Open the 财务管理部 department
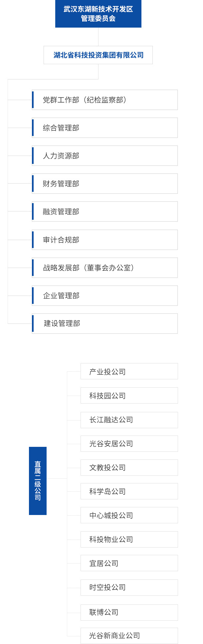This screenshot has height=644, width=203. click(x=105, y=184)
